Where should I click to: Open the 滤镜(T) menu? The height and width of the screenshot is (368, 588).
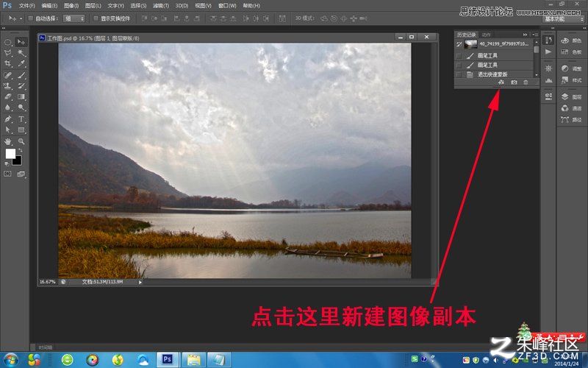[x=161, y=6]
